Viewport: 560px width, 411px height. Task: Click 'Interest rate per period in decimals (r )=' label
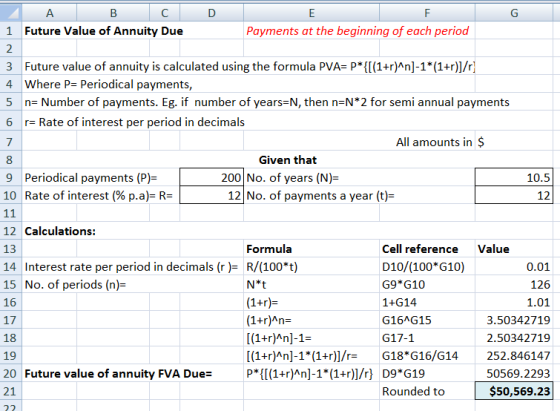click(131, 267)
